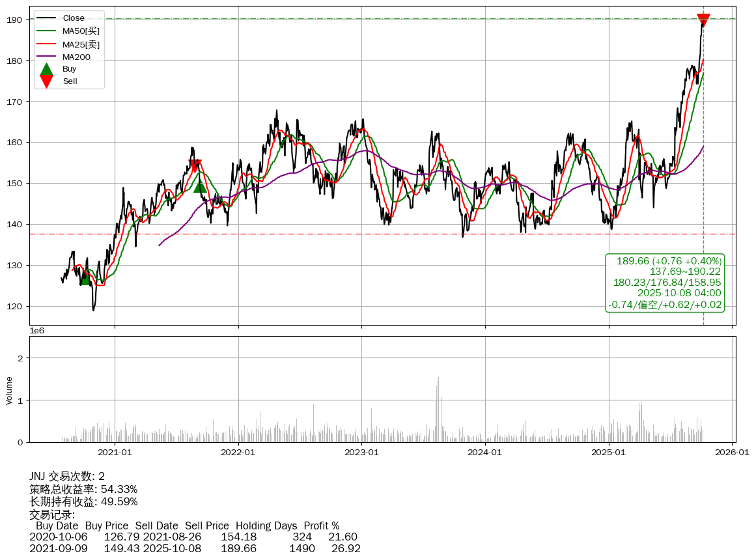Click the red Sell triangle in the legend

pyautogui.click(x=46, y=81)
